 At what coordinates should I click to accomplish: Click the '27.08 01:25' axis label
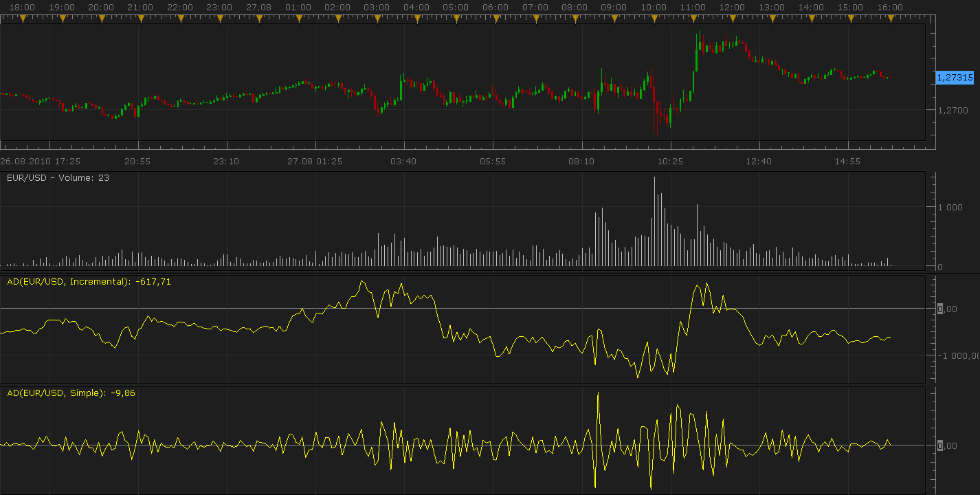point(315,162)
